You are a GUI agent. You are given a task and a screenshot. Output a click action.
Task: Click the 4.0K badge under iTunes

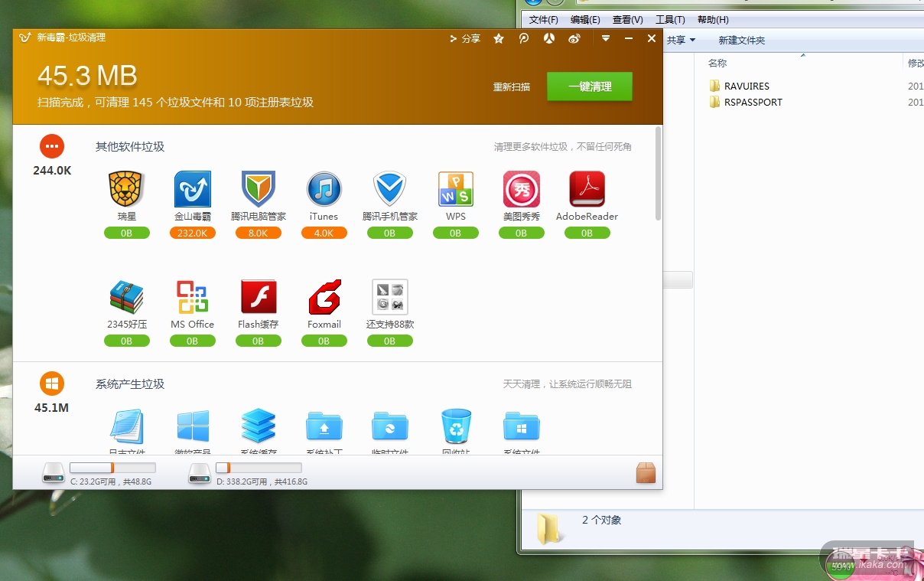click(x=324, y=233)
